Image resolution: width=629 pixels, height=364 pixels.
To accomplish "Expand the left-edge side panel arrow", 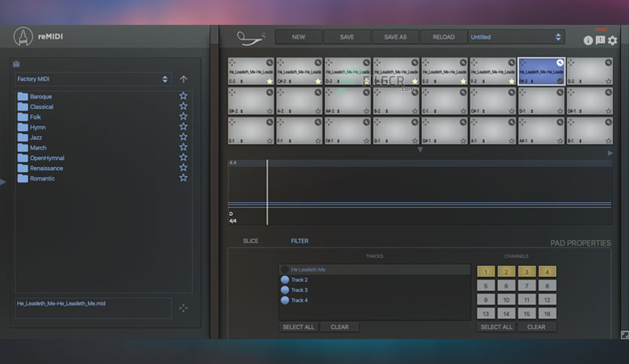I will (x=3, y=182).
